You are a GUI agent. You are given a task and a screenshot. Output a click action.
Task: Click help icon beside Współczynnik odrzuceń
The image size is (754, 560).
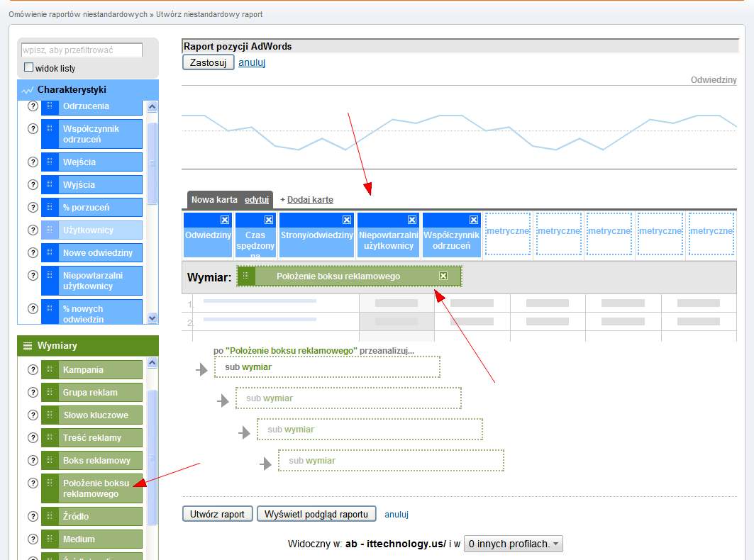pos(33,129)
